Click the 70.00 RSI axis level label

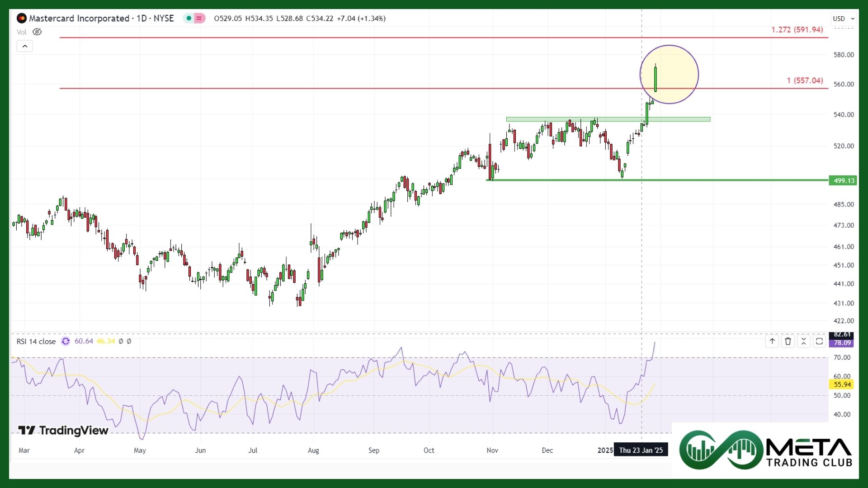(842, 357)
